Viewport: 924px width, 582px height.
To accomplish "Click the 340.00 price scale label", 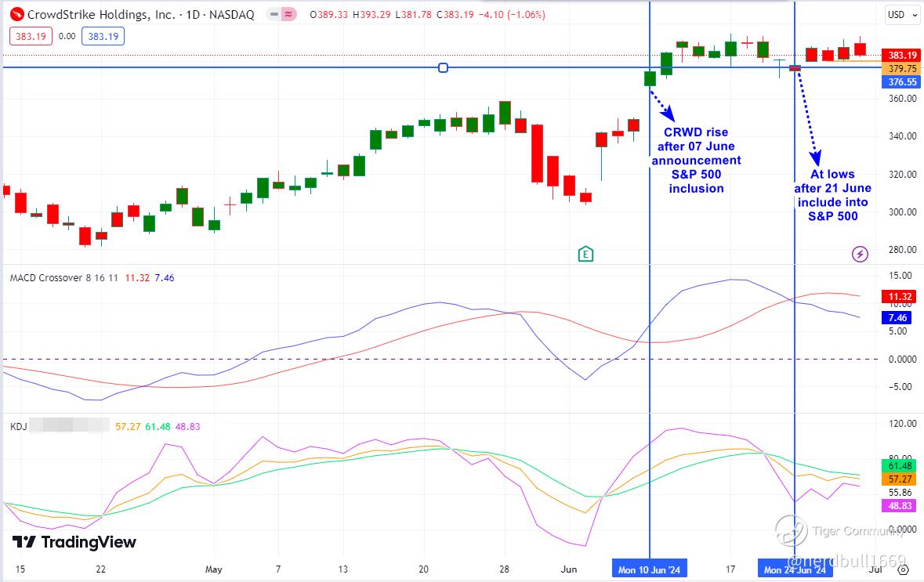I will click(x=902, y=136).
